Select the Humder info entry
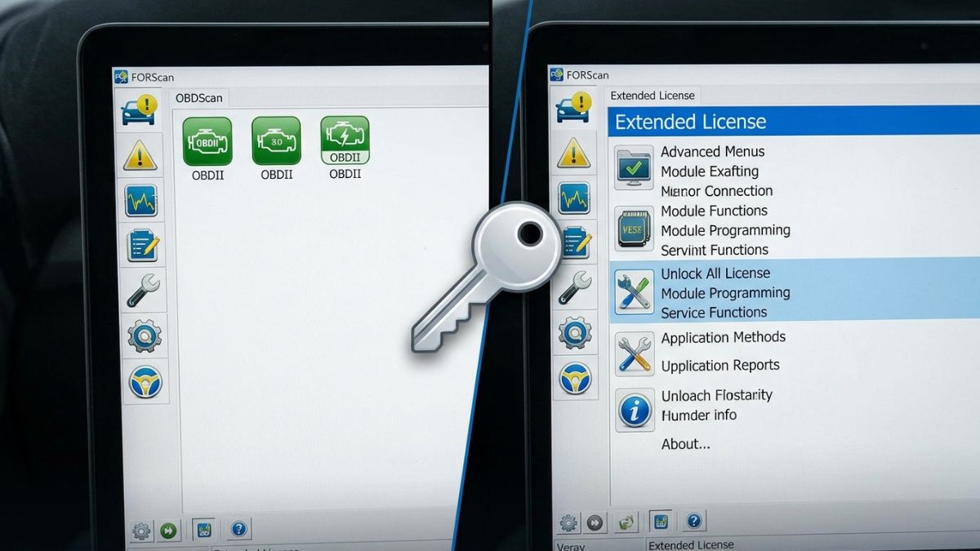The width and height of the screenshot is (980, 551). click(x=698, y=415)
